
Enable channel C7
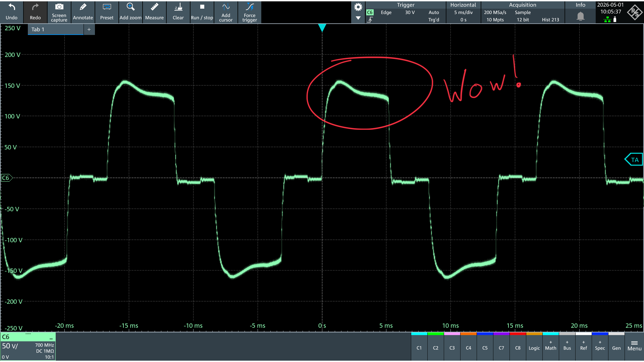(501, 347)
